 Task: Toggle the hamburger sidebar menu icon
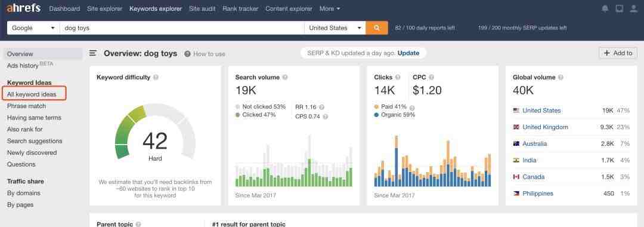(93, 53)
